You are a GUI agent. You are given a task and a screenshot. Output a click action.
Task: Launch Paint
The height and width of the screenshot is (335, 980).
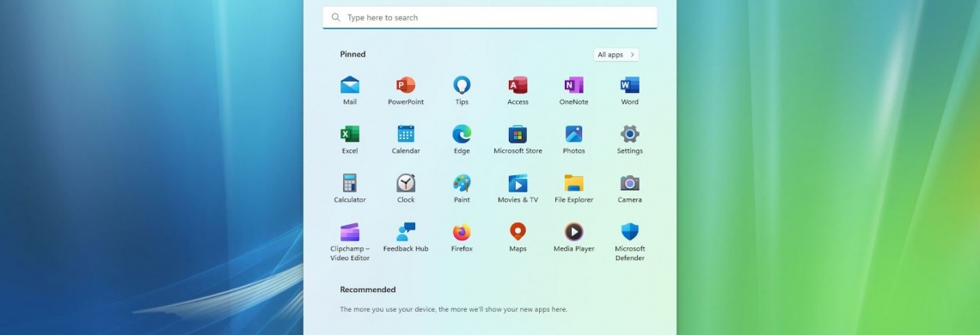tap(462, 188)
